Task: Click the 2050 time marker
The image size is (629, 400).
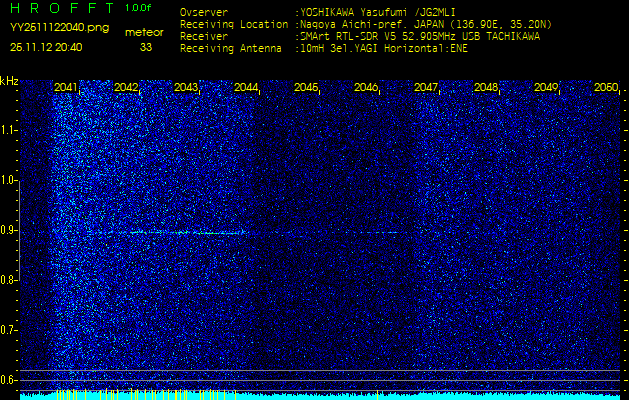Action: click(x=606, y=87)
